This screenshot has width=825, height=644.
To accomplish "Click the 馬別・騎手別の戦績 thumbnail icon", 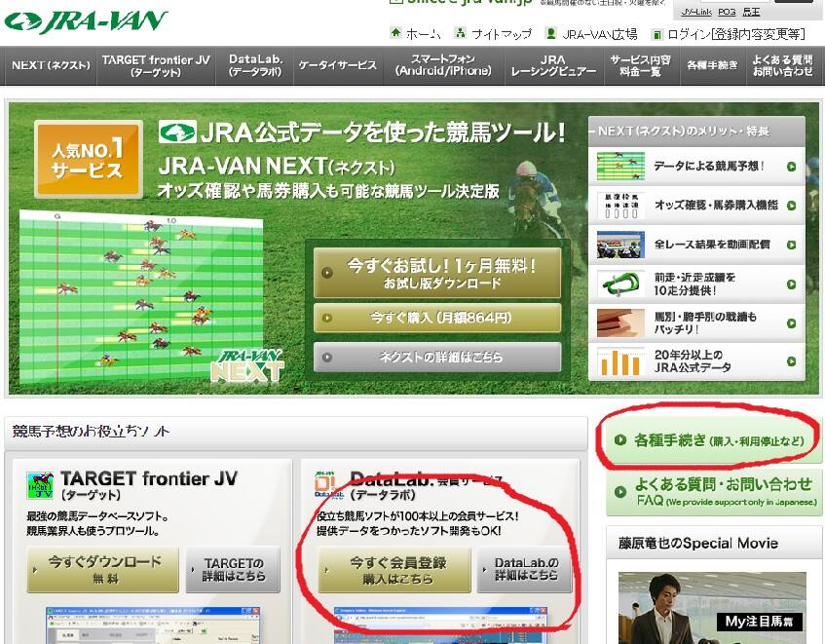I will [x=620, y=323].
